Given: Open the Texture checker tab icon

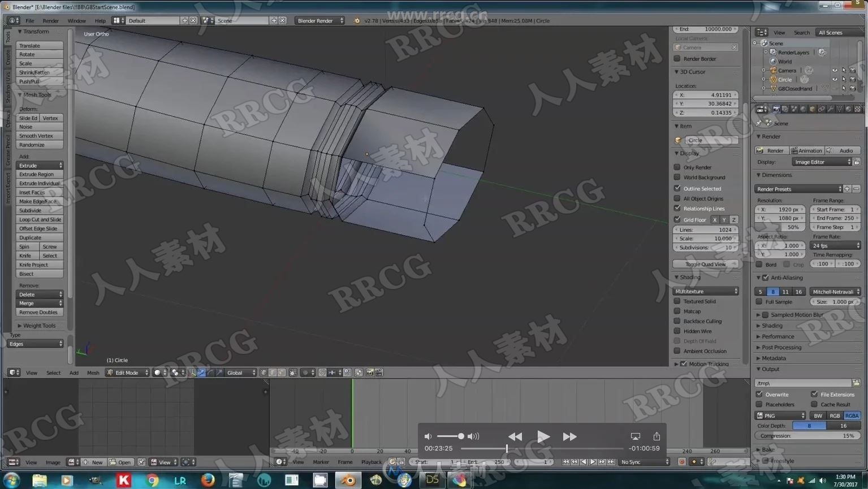Looking at the screenshot, I should (x=858, y=109).
